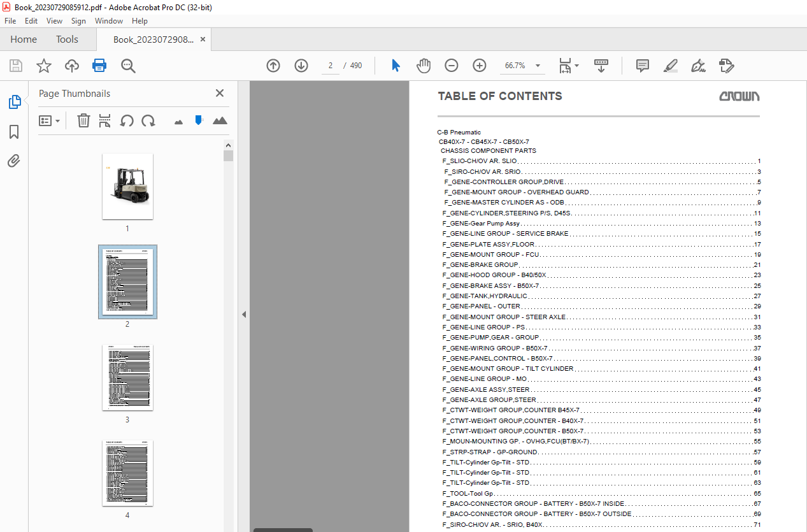Click the CHASSIS COMPONENT PARTS heading

489,151
